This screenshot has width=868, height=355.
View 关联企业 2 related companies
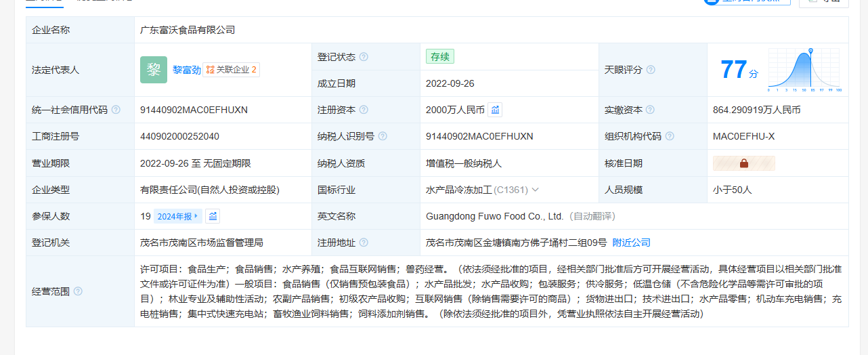tap(231, 70)
